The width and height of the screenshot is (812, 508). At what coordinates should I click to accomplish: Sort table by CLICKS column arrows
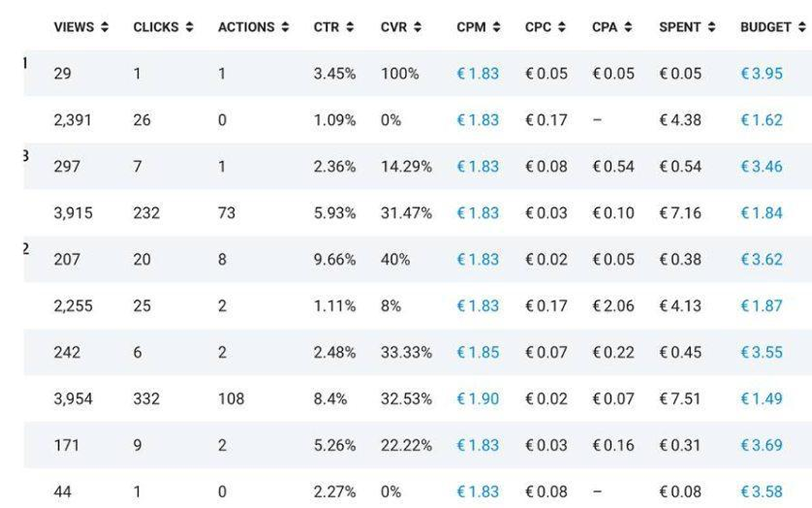pos(189,27)
